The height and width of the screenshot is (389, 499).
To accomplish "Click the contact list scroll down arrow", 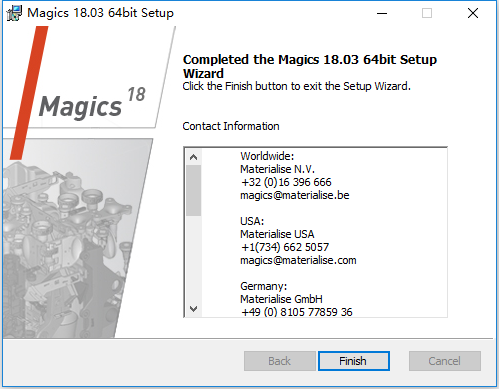I will pyautogui.click(x=193, y=309).
